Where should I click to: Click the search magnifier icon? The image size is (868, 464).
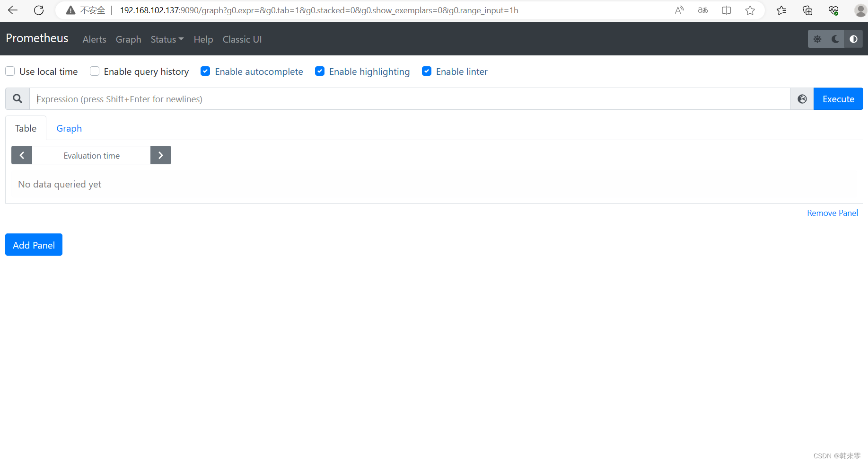click(x=18, y=98)
